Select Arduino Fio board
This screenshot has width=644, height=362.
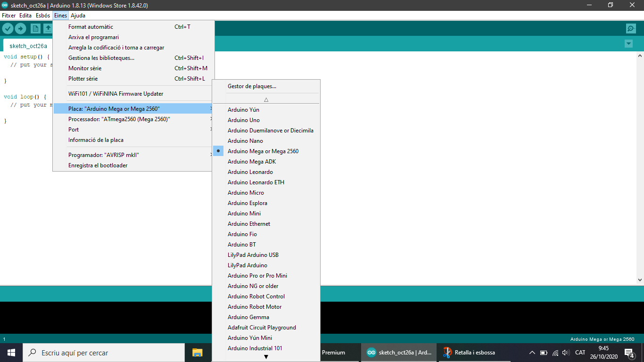click(266, 234)
